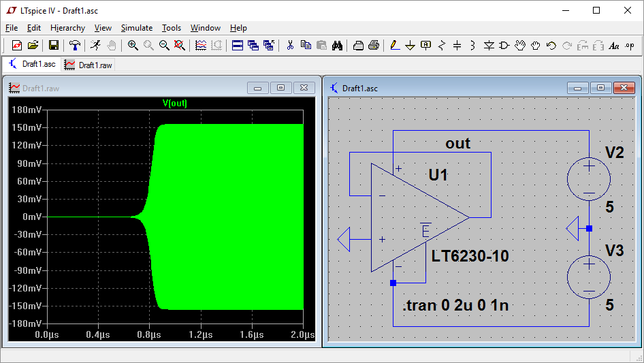
Task: Click the out net label
Action: pyautogui.click(x=457, y=143)
